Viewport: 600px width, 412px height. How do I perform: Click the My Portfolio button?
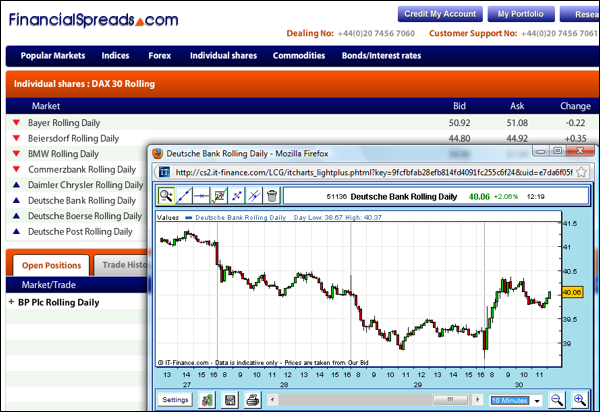coord(521,14)
